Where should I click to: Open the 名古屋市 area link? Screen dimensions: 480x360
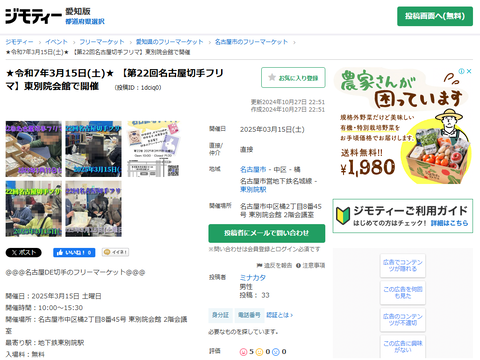pyautogui.click(x=253, y=169)
